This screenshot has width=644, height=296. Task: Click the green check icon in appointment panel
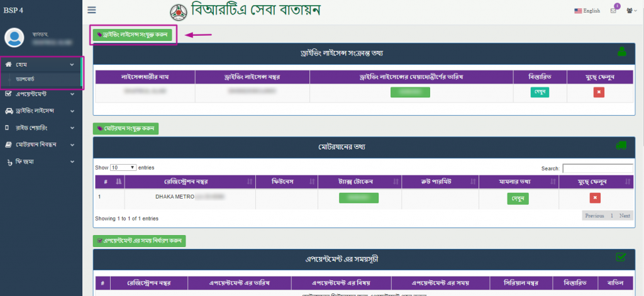click(621, 257)
